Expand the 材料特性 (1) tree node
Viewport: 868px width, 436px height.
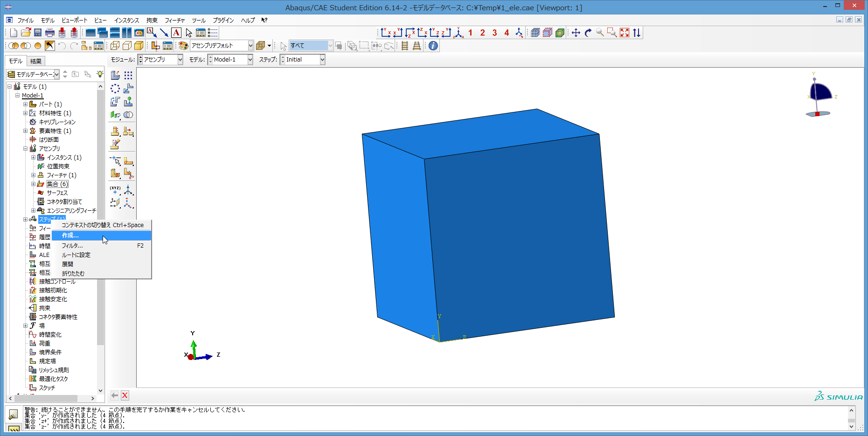[25, 113]
